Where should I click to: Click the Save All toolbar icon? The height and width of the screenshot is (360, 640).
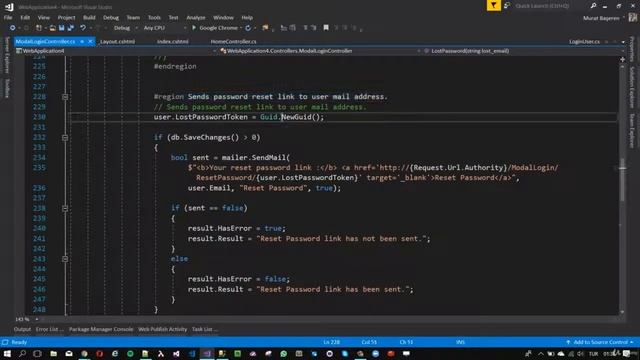(x=71, y=28)
